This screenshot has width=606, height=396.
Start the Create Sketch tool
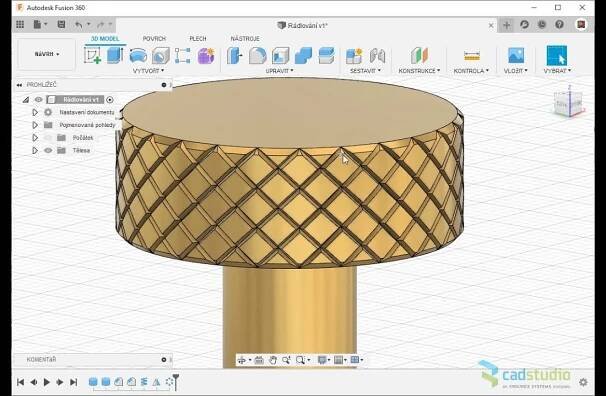coord(92,55)
